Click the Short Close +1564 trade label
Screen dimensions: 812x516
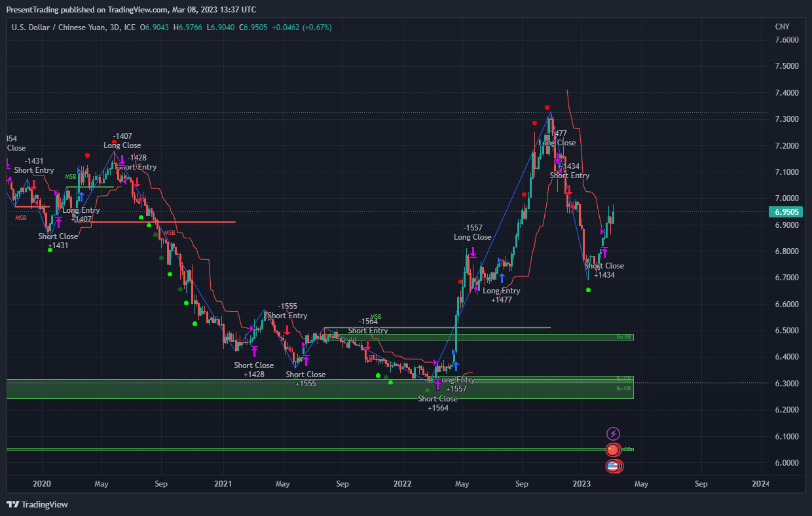438,403
